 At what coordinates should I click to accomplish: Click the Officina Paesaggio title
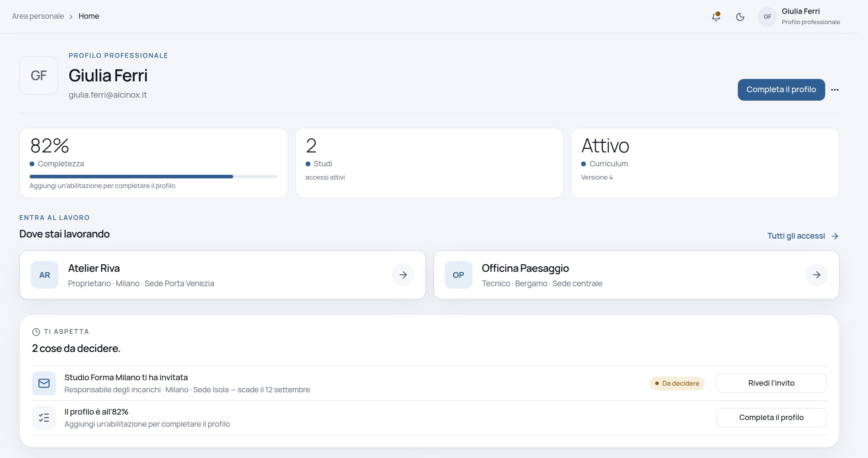525,268
